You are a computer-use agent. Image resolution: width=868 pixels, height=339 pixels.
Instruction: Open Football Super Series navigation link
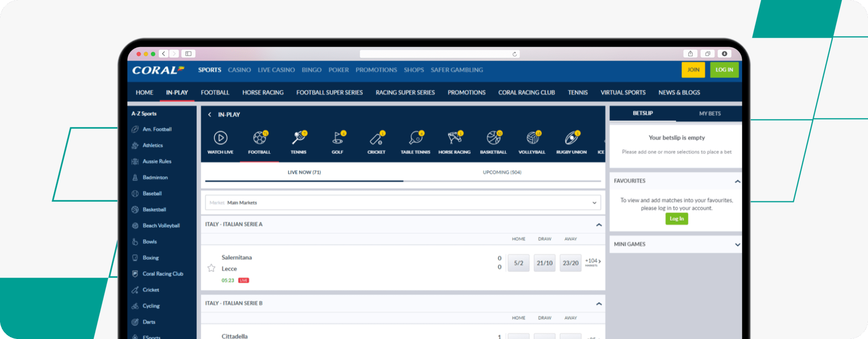coord(329,93)
